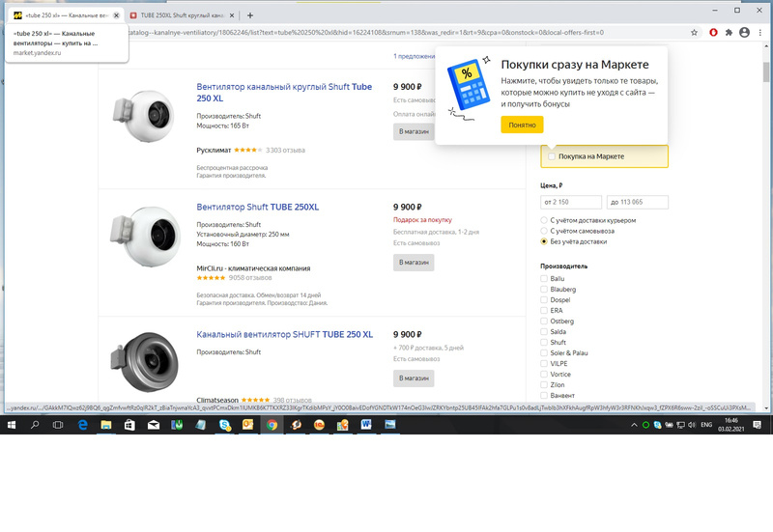The image size is (773, 532).
Task: Open Skype from the taskbar
Action: click(225, 425)
